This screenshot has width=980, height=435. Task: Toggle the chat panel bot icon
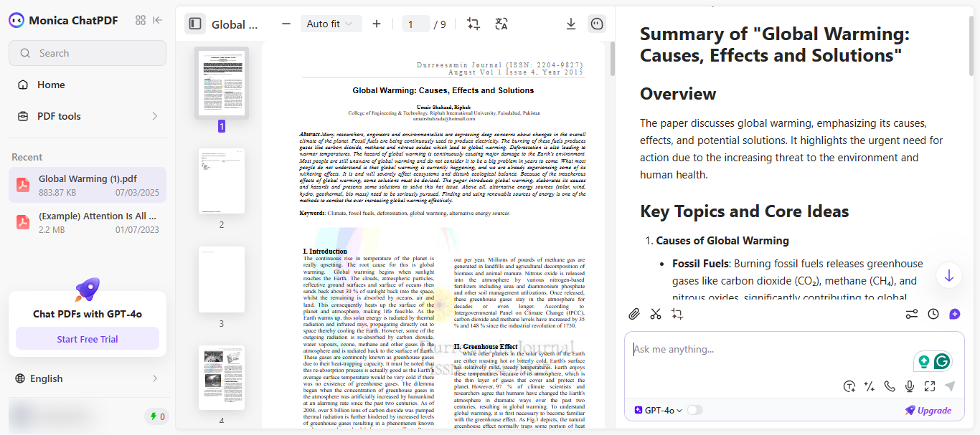click(597, 24)
